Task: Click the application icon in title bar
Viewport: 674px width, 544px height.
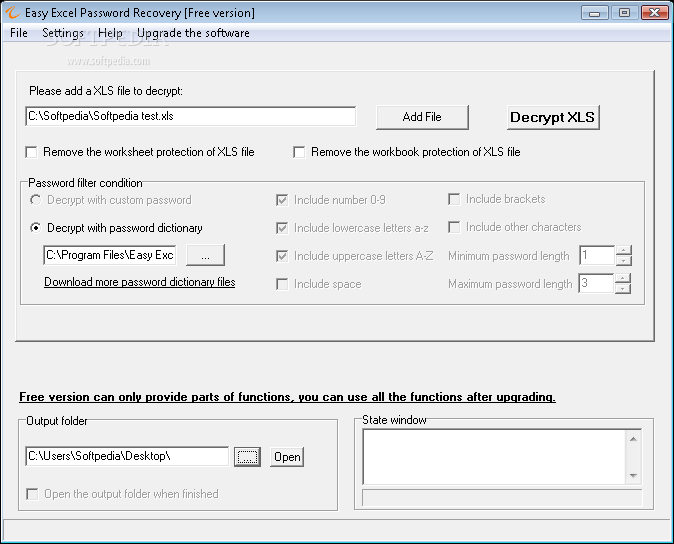Action: (x=12, y=12)
